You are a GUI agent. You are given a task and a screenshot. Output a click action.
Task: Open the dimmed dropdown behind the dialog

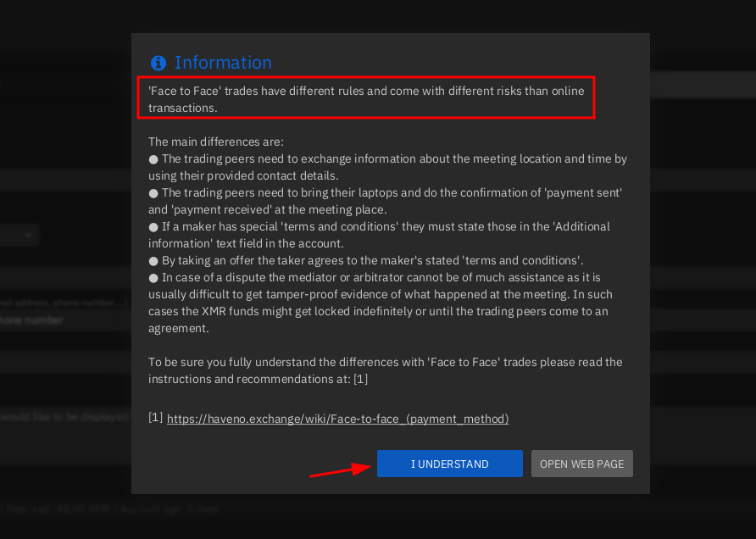click(x=19, y=235)
